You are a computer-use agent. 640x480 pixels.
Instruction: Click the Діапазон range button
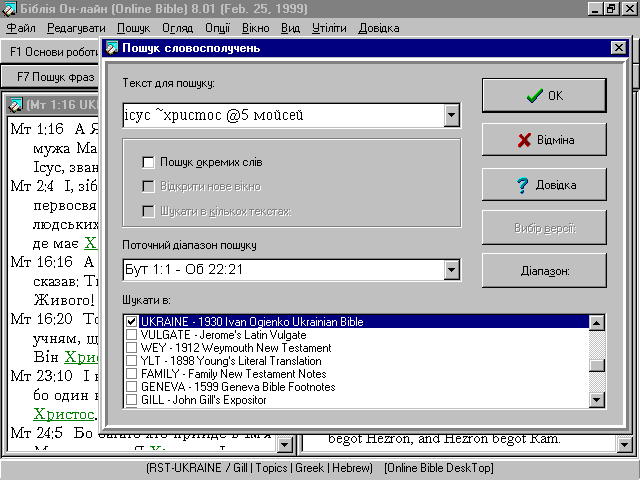pos(544,271)
